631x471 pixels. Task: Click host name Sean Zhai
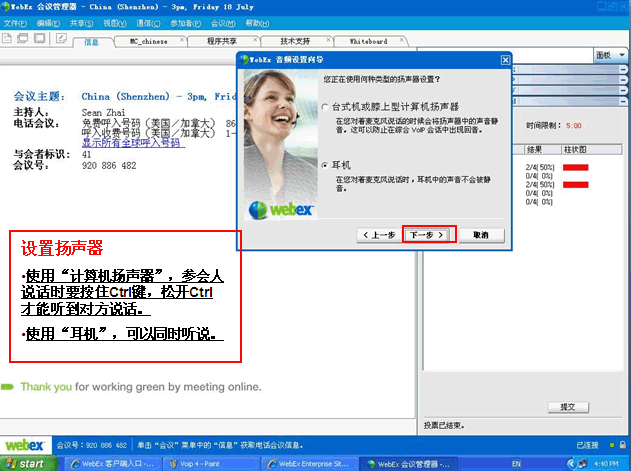(103, 112)
